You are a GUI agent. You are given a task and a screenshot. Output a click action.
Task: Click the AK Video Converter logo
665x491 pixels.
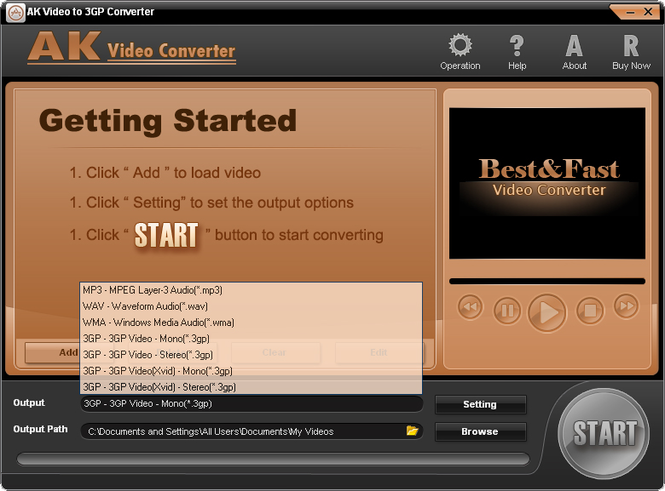pos(131,48)
